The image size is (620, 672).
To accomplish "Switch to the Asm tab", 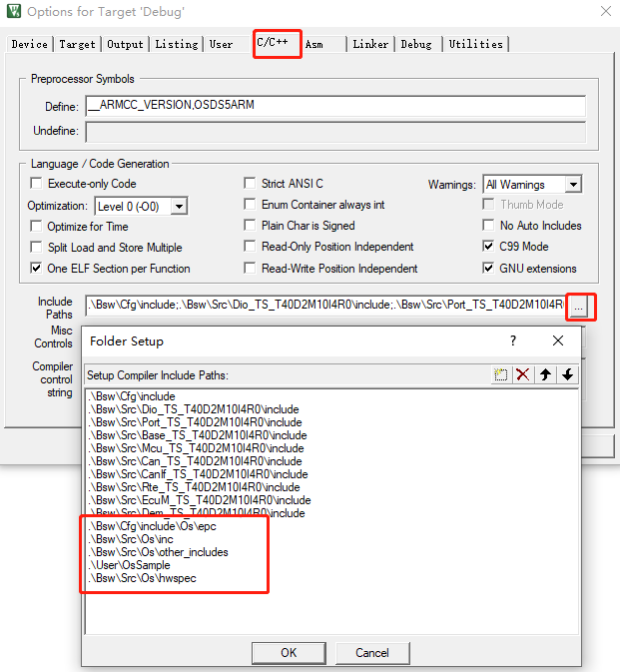I will pos(314,44).
